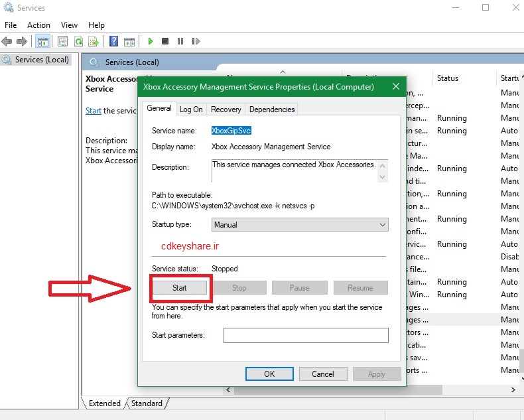Open the File menu
This screenshot has height=420, width=524.
(11, 25)
